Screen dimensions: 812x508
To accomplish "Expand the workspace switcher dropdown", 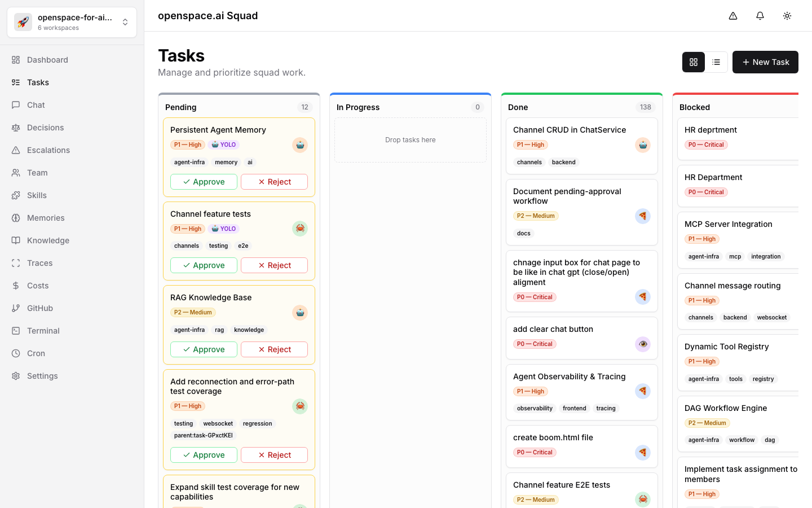I will (125, 22).
